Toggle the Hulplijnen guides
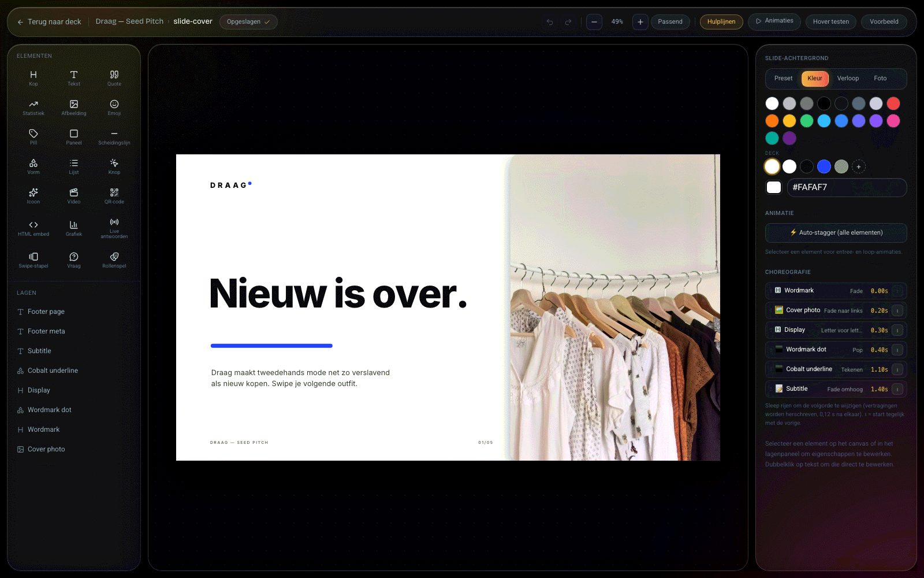This screenshot has width=924, height=578. pos(721,22)
